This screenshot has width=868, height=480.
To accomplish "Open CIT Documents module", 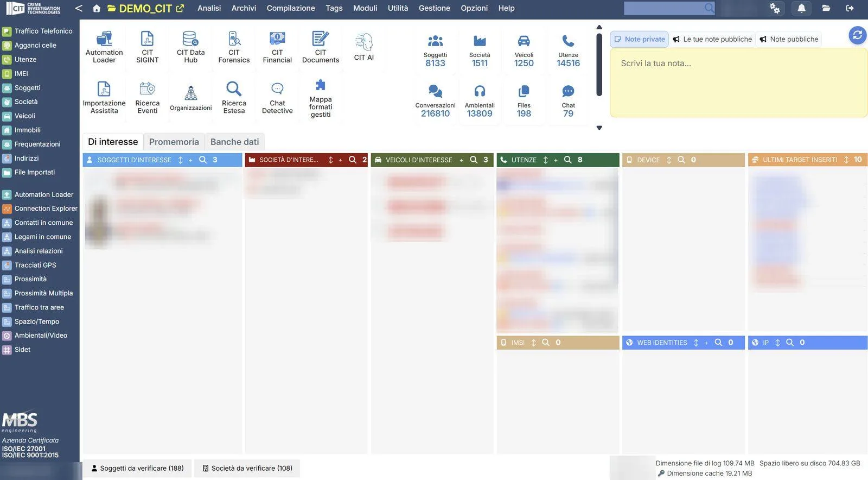I will 321,48.
